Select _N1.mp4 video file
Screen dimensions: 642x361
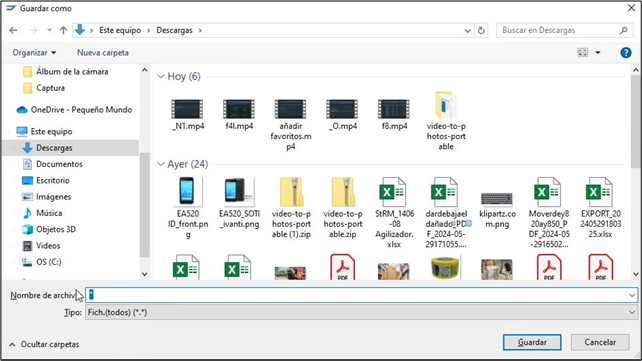[x=188, y=115]
